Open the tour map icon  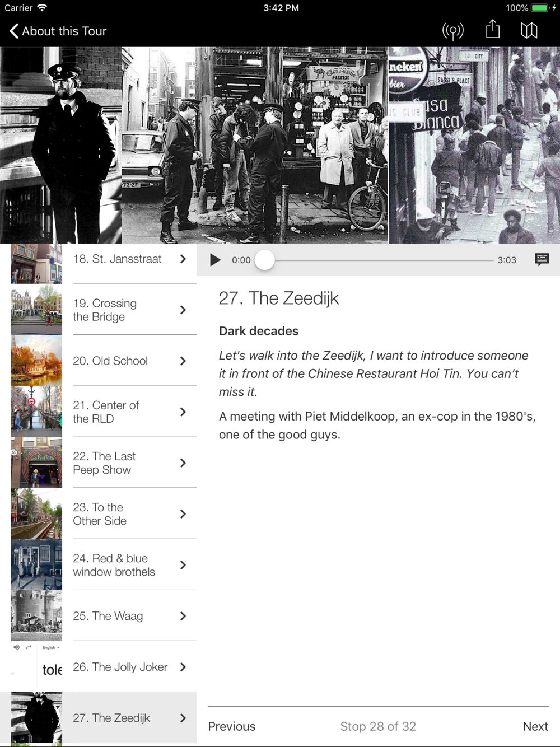click(x=529, y=31)
